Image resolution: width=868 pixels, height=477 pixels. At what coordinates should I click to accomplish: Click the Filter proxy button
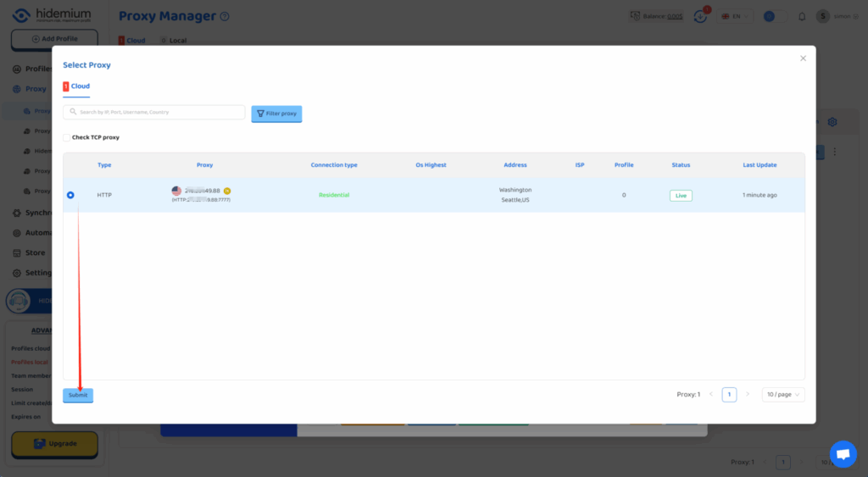click(x=276, y=114)
